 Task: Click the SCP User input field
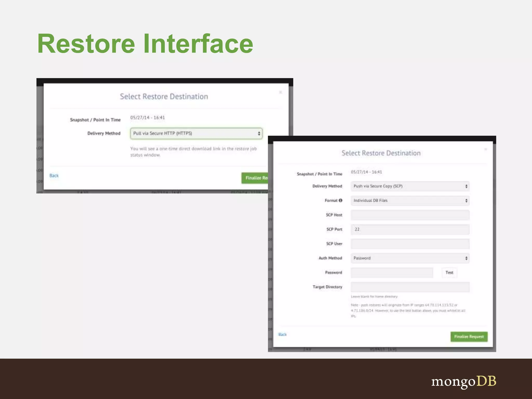[x=410, y=244]
